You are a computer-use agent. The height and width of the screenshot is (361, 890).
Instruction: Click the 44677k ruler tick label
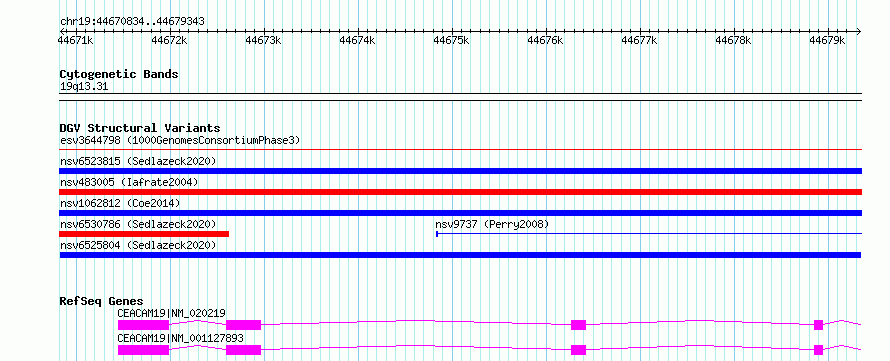click(640, 40)
